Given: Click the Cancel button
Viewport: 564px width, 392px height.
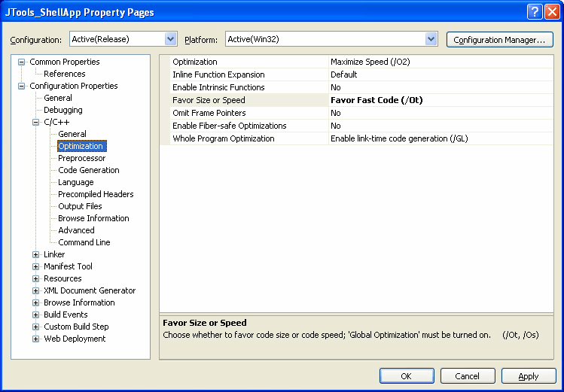Looking at the screenshot, I should (468, 376).
